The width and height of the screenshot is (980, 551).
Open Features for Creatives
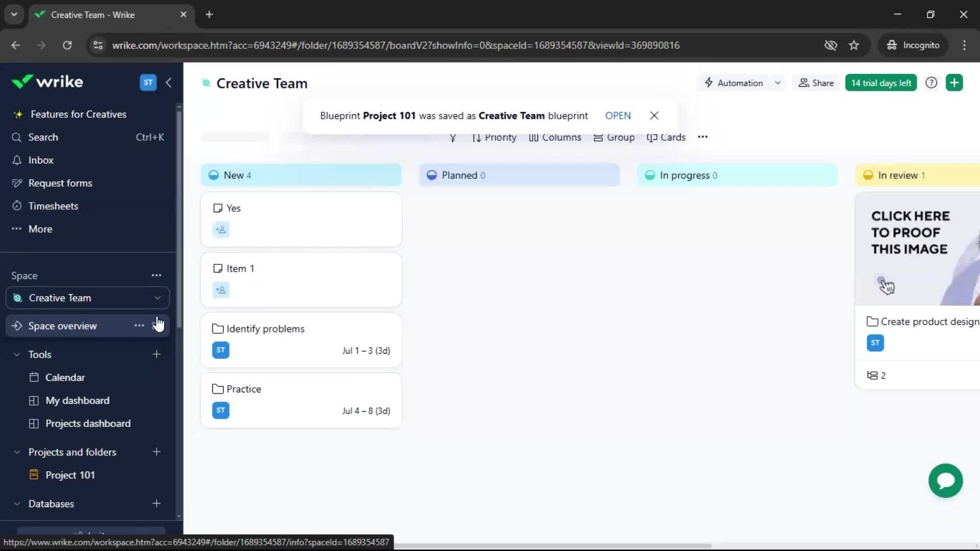point(78,114)
